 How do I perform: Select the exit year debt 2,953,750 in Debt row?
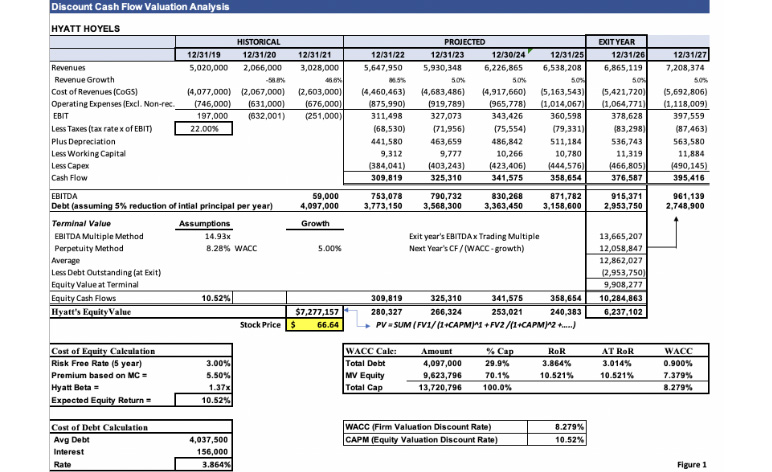pyautogui.click(x=623, y=206)
